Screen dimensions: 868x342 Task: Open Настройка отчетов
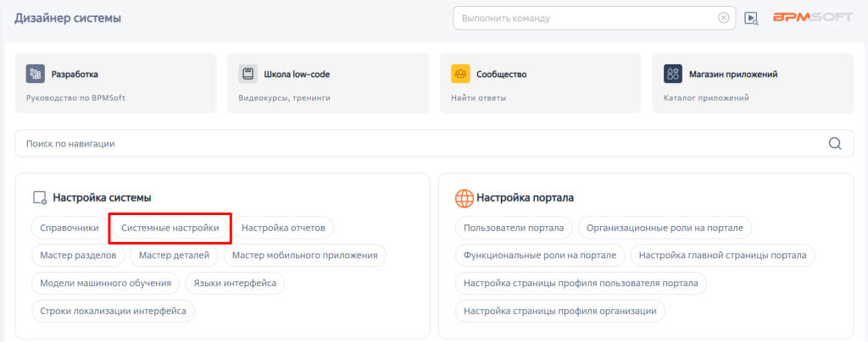pyautogui.click(x=283, y=228)
